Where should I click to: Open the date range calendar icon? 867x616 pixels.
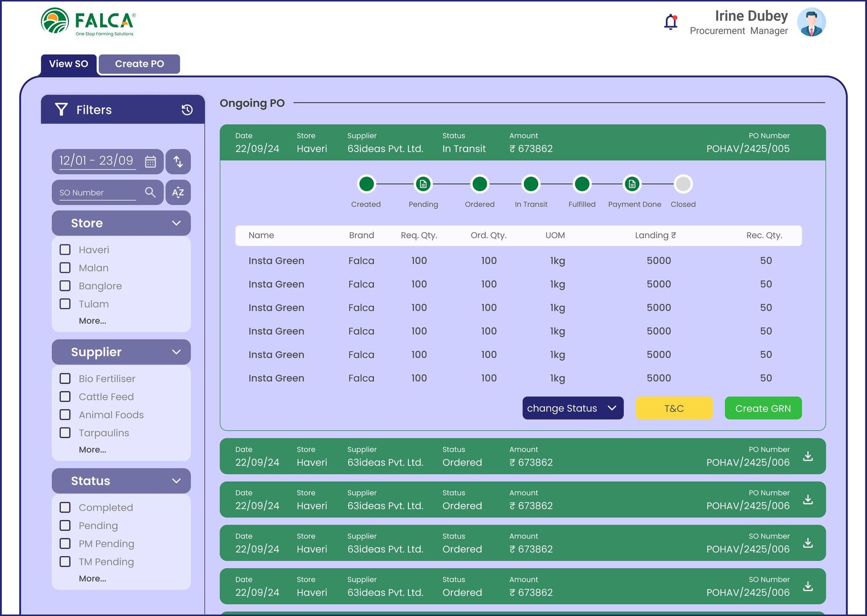pos(151,161)
